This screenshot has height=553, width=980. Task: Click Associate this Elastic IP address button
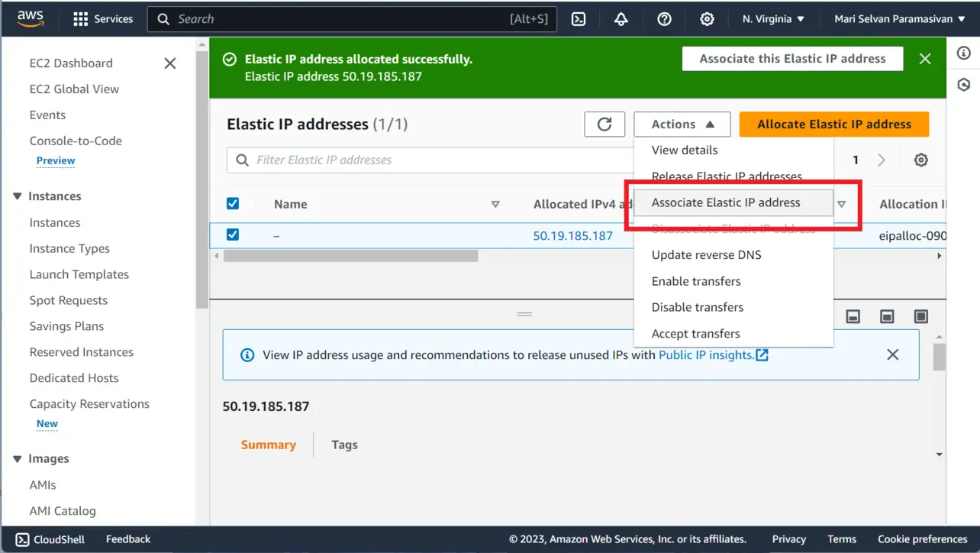point(792,59)
